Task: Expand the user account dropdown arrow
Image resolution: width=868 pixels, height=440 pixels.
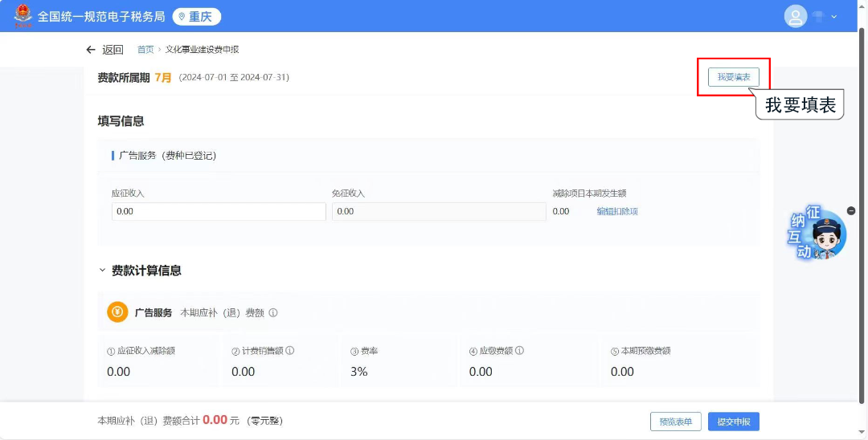Action: [x=833, y=17]
